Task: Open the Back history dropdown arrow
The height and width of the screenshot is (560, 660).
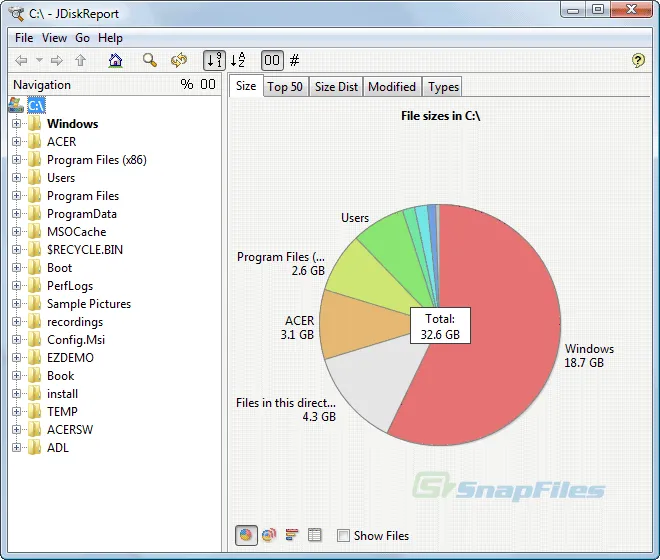Action: pyautogui.click(x=39, y=60)
